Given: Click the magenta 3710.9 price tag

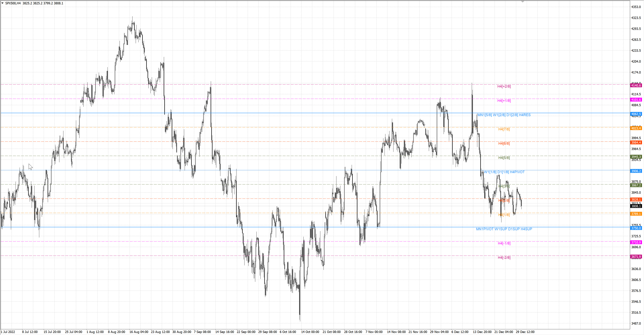Looking at the screenshot, I should (636, 242).
